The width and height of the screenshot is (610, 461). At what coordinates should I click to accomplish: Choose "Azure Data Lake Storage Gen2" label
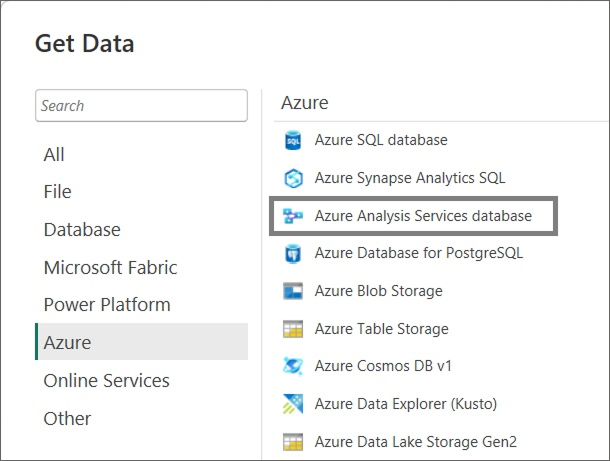415,442
